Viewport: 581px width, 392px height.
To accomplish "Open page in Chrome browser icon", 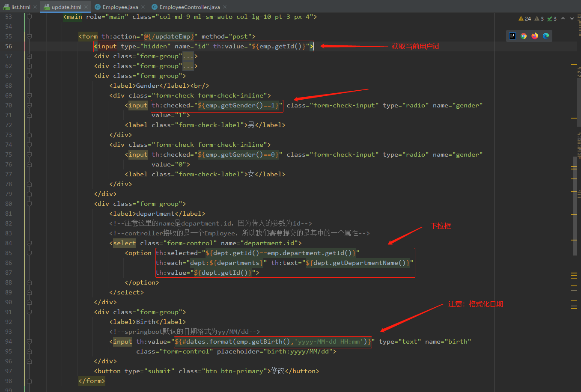I will 524,36.
